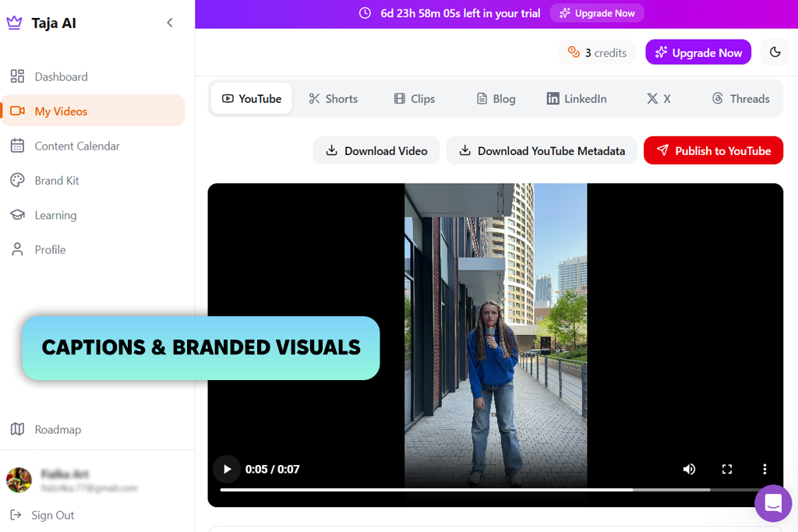
Task: Switch to the Blog tab
Action: [496, 99]
